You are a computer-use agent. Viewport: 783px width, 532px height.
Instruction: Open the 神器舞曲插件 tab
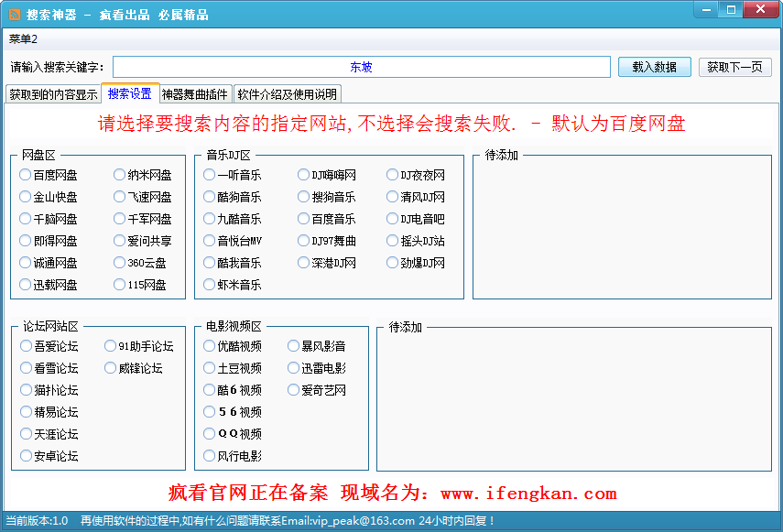point(197,93)
